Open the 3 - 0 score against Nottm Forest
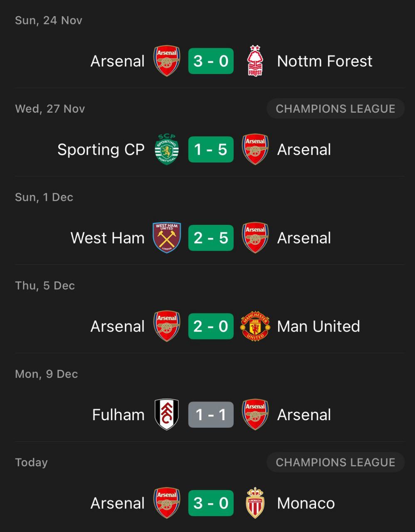Image resolution: width=415 pixels, height=532 pixels. click(211, 61)
